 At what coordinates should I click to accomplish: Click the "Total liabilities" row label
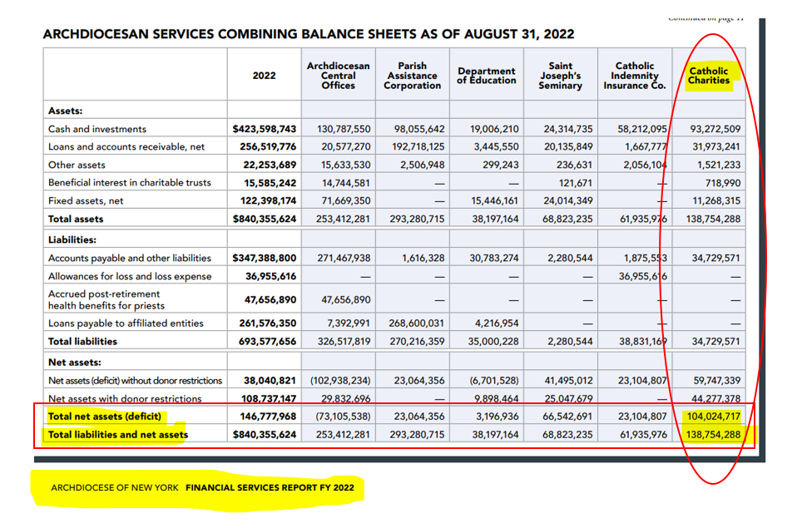coord(83,341)
